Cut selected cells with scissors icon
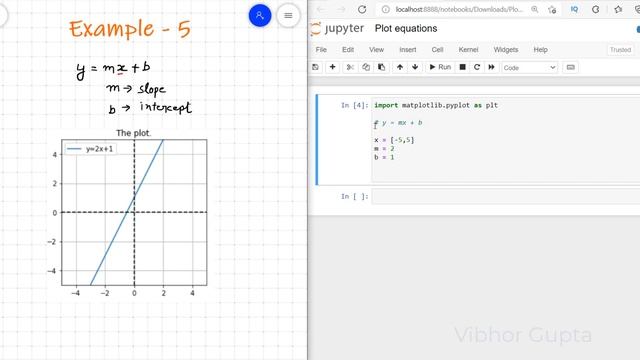 click(350, 67)
